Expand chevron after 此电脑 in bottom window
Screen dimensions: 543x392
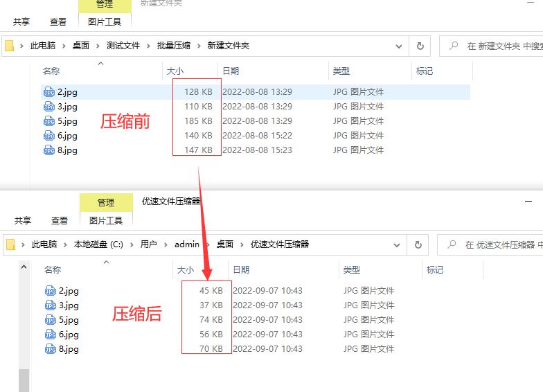point(65,244)
